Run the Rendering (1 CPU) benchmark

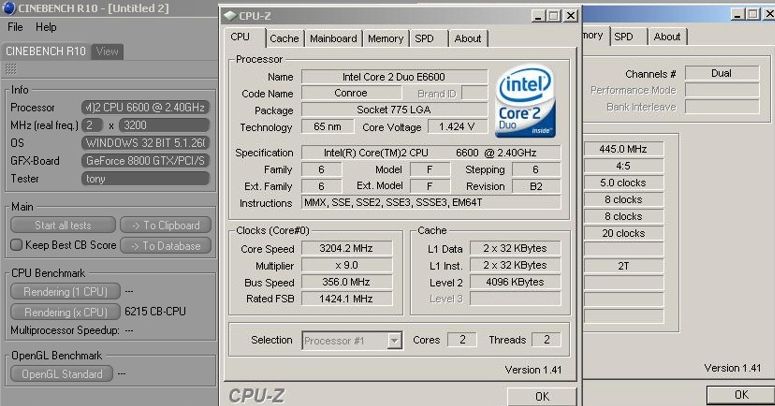point(65,291)
